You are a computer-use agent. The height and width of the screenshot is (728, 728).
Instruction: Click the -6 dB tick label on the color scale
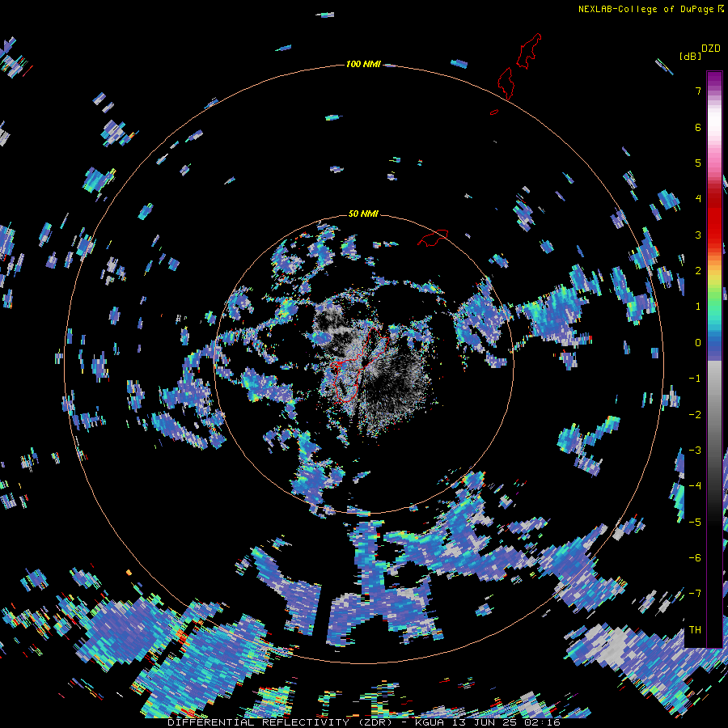pos(695,557)
